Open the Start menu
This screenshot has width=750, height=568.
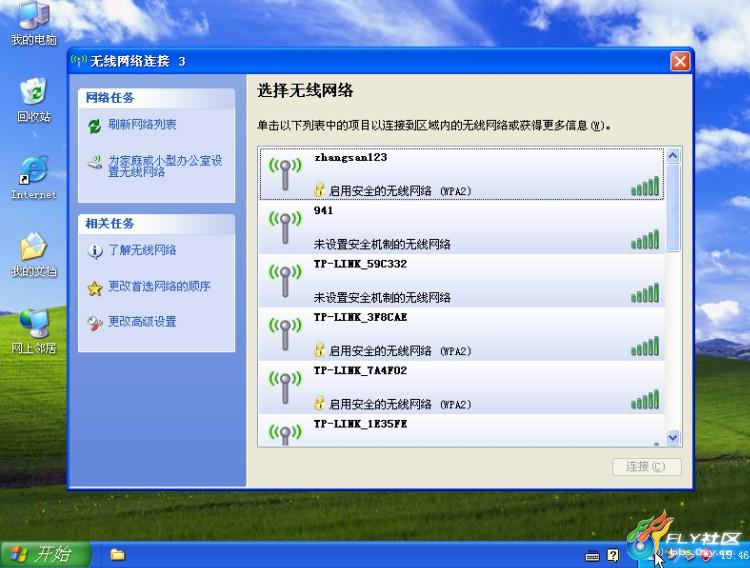[46, 555]
